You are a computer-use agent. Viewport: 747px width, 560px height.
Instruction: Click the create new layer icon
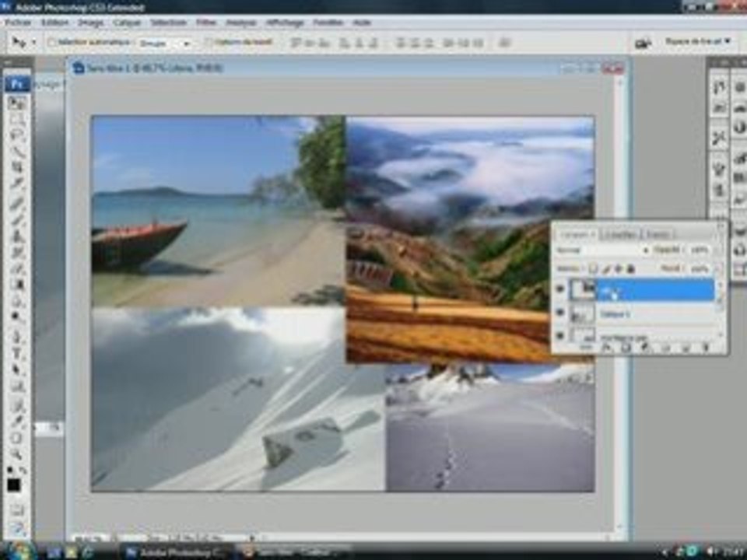point(686,348)
